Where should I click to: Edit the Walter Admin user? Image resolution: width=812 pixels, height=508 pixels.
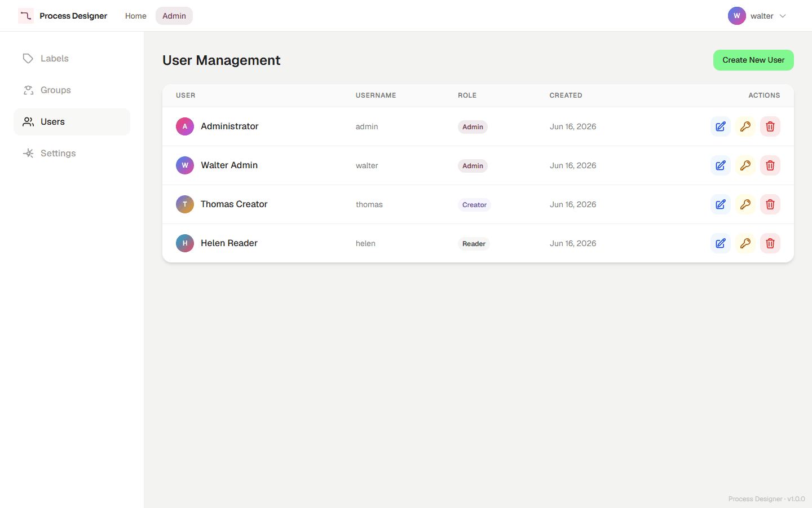click(x=721, y=165)
